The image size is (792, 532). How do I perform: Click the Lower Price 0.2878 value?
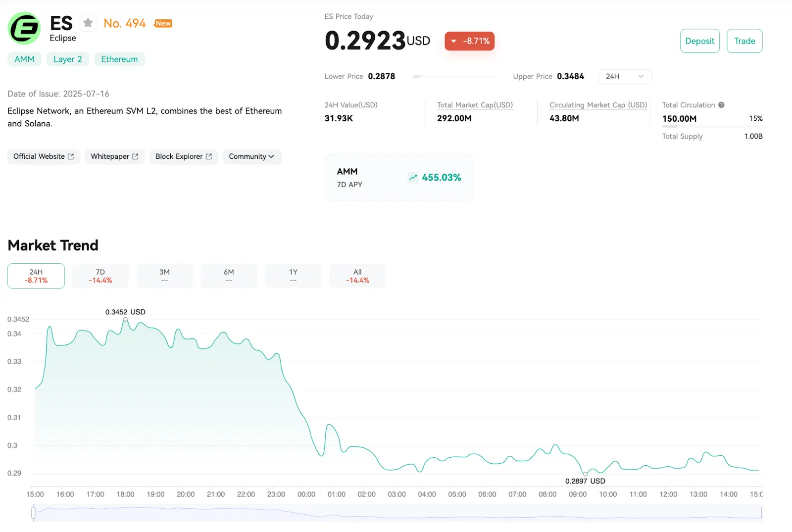(381, 76)
